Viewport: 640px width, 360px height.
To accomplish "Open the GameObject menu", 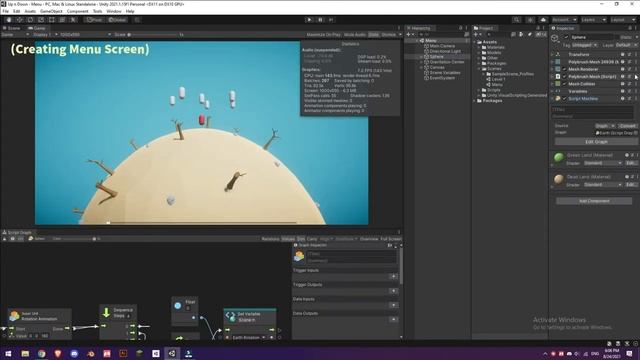I will pyautogui.click(x=51, y=11).
